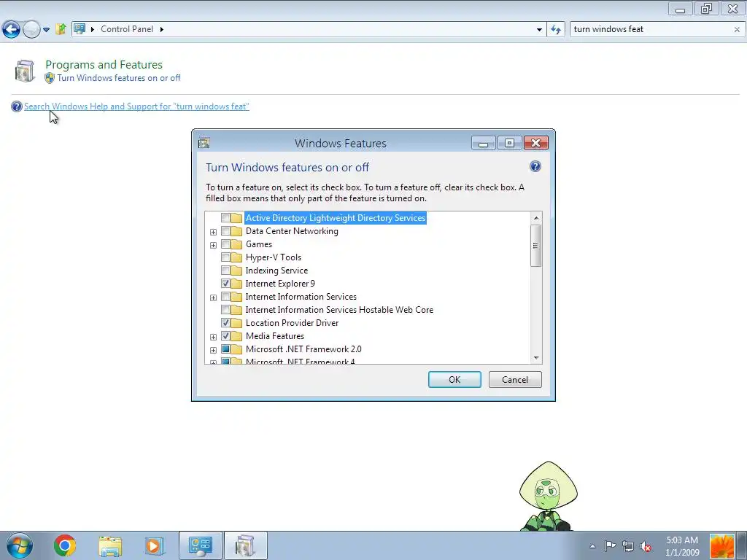Click the Indexing Service folder icon
The height and width of the screenshot is (560, 747).
[x=236, y=271]
